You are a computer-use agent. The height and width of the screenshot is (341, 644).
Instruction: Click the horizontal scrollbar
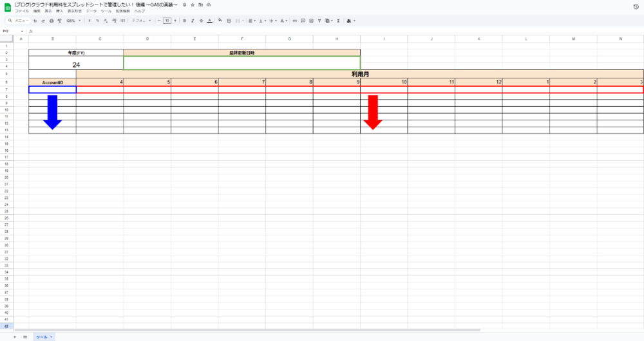[247, 329]
